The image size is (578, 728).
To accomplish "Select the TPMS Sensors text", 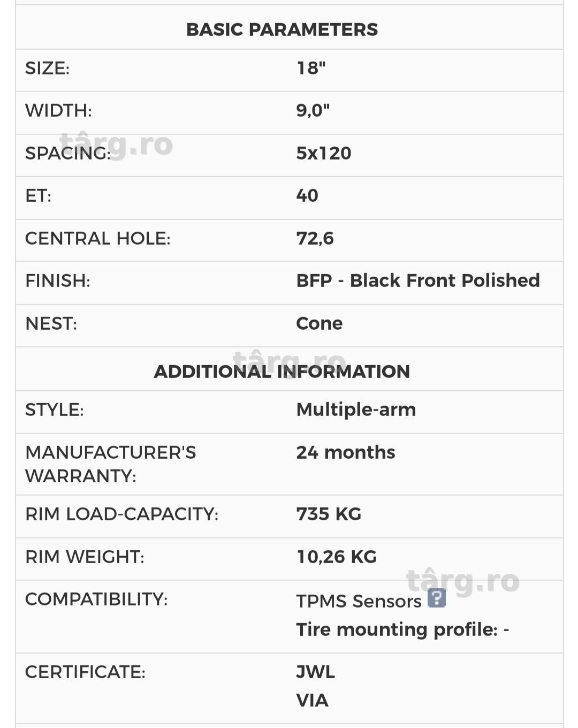I will (x=359, y=601).
